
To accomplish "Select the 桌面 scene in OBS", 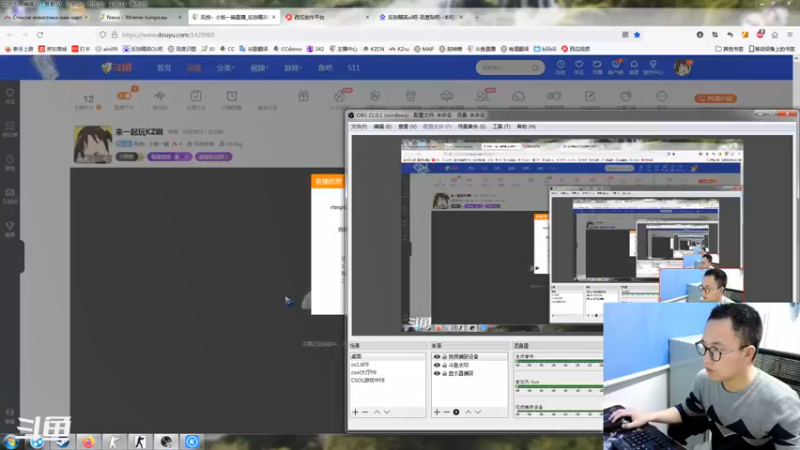I will 387,356.
